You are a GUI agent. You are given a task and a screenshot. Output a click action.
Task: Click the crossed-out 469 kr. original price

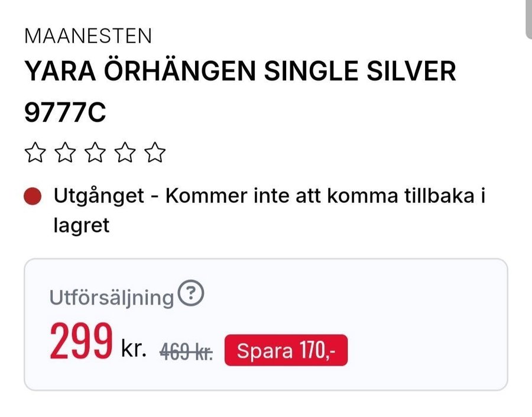(186, 351)
